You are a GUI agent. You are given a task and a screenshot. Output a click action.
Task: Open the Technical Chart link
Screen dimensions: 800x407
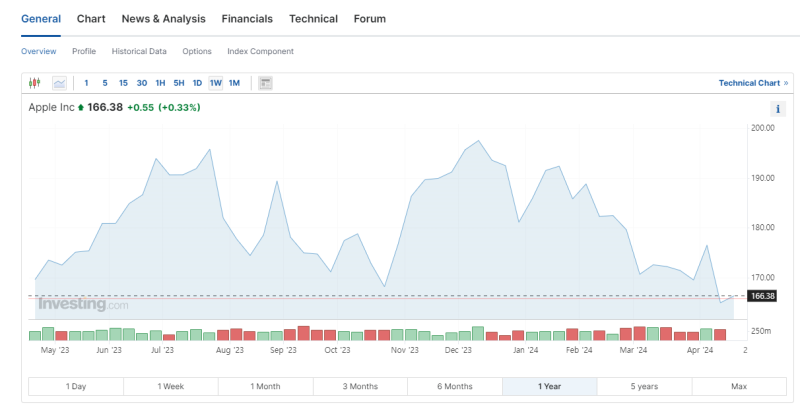(753, 83)
